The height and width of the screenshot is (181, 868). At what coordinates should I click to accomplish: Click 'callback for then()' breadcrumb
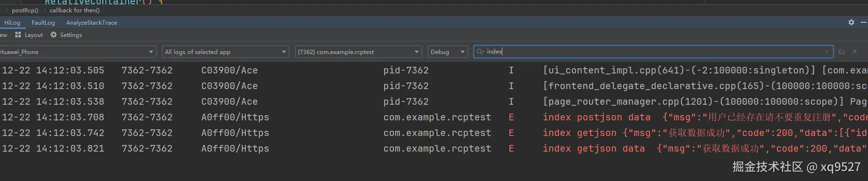tap(74, 10)
